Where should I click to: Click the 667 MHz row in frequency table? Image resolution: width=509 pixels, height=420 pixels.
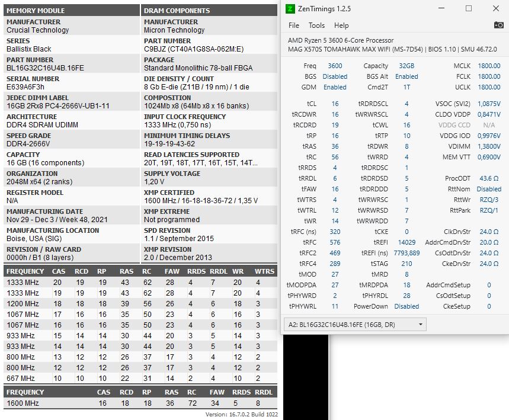[x=140, y=379]
